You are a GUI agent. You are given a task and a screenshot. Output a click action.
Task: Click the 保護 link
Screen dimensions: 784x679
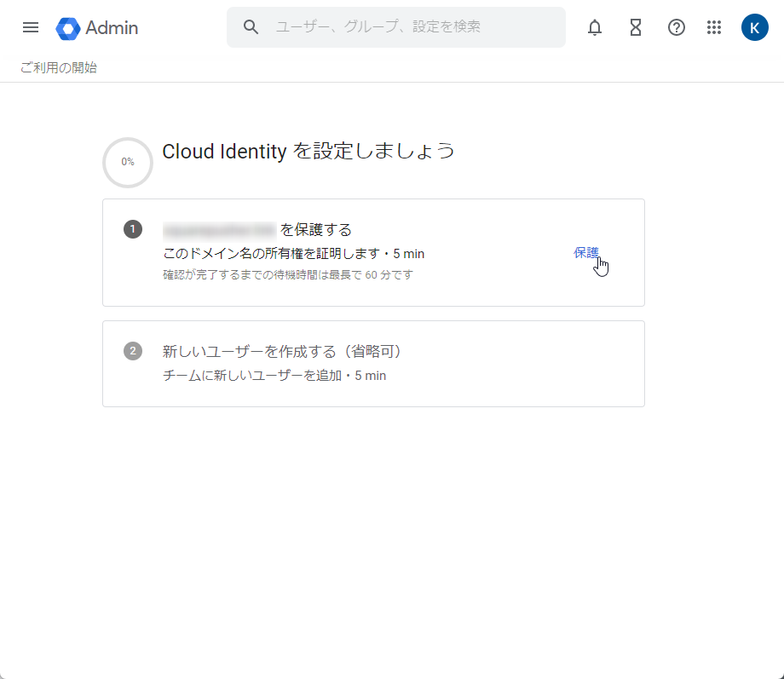(586, 252)
